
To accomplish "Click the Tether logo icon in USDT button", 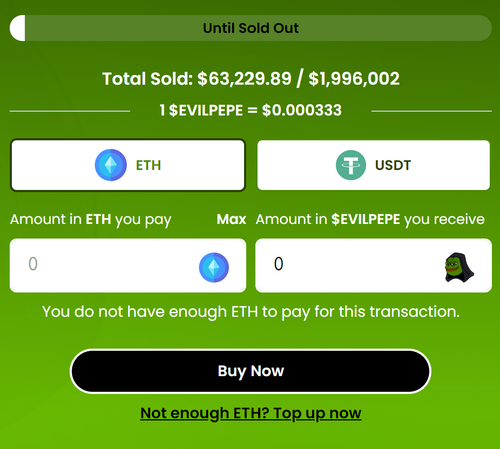I will [x=351, y=165].
